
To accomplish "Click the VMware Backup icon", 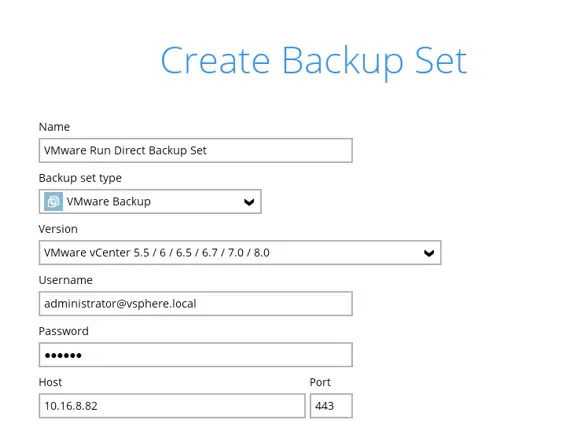I will coord(53,201).
